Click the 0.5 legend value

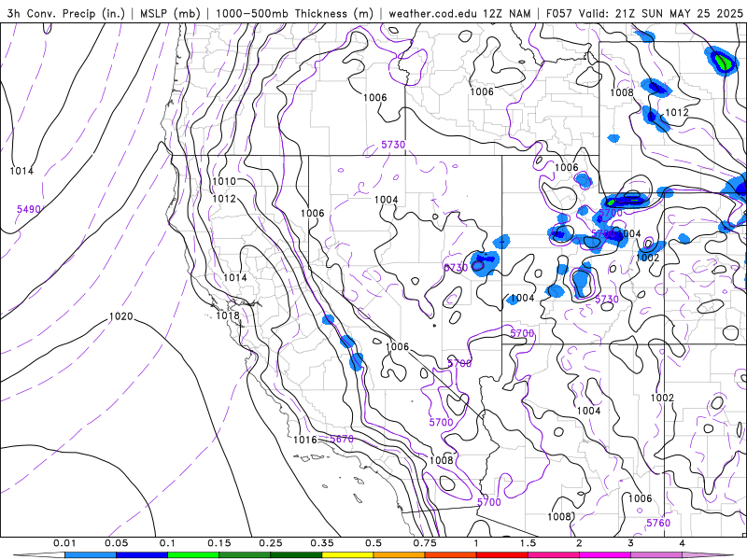373,543
